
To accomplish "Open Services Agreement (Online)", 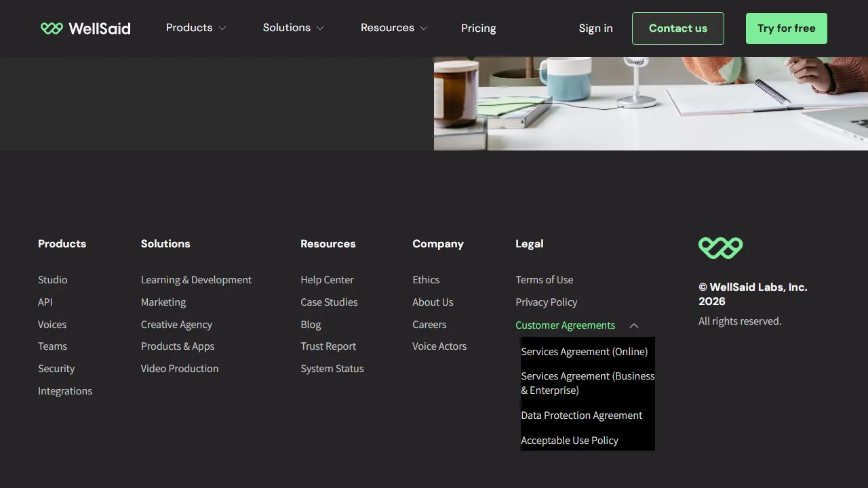I will pos(585,352).
